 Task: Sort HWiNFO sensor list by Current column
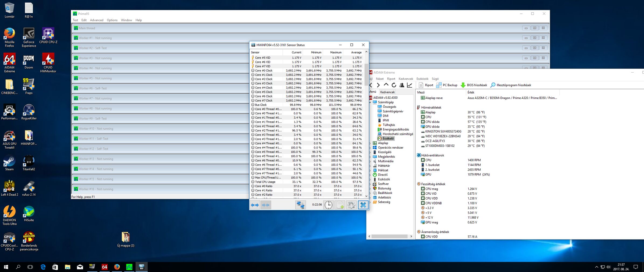293,52
